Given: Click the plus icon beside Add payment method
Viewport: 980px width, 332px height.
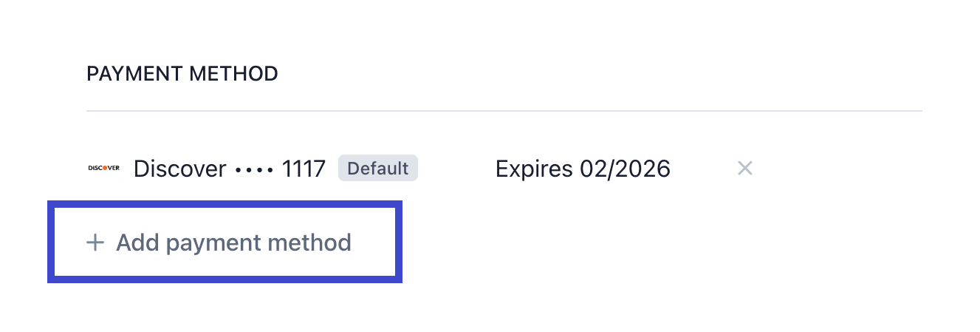Looking at the screenshot, I should 95,243.
